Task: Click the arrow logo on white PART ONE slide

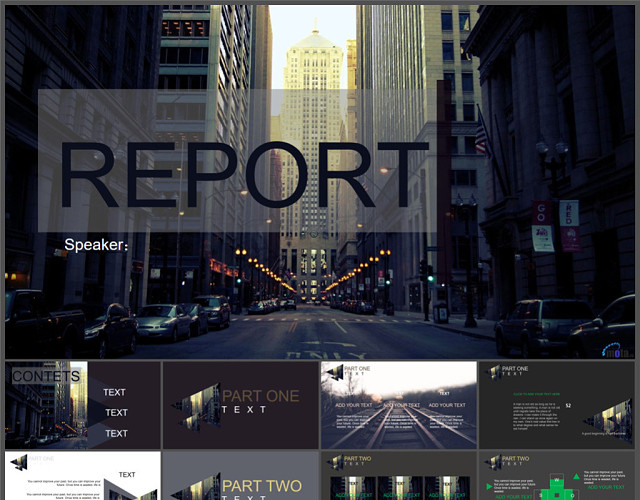Action: (19, 462)
